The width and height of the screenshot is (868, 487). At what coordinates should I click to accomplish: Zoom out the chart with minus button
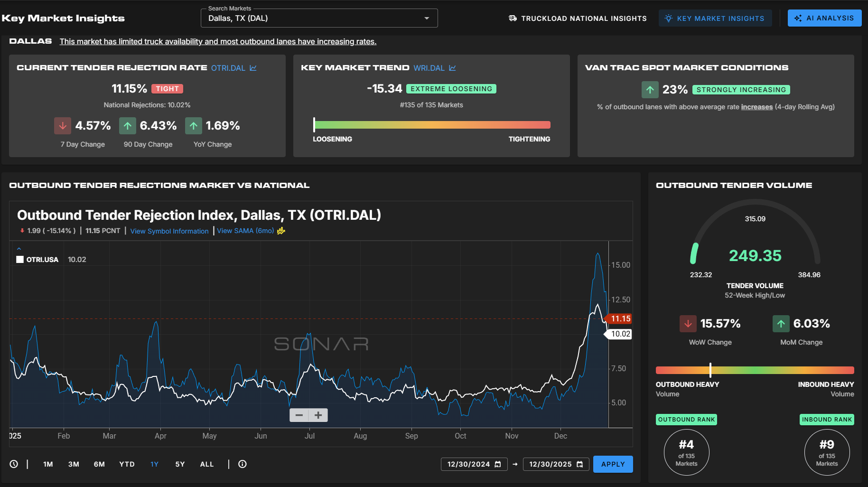point(299,415)
